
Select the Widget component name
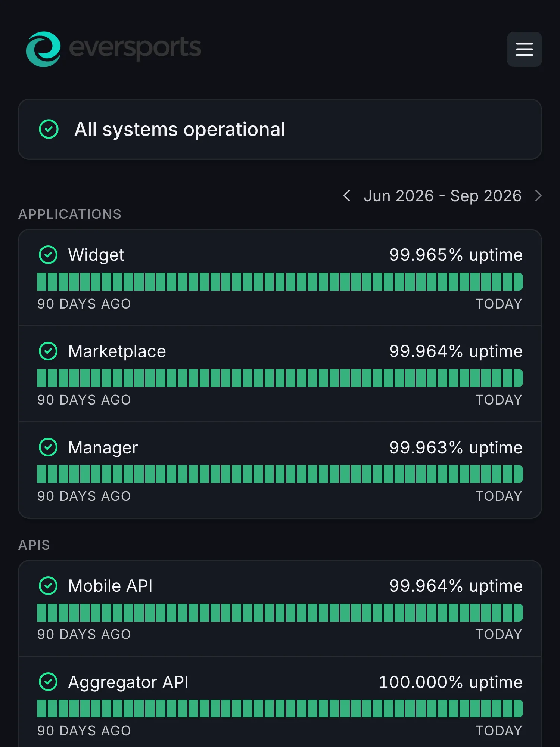pyautogui.click(x=96, y=255)
